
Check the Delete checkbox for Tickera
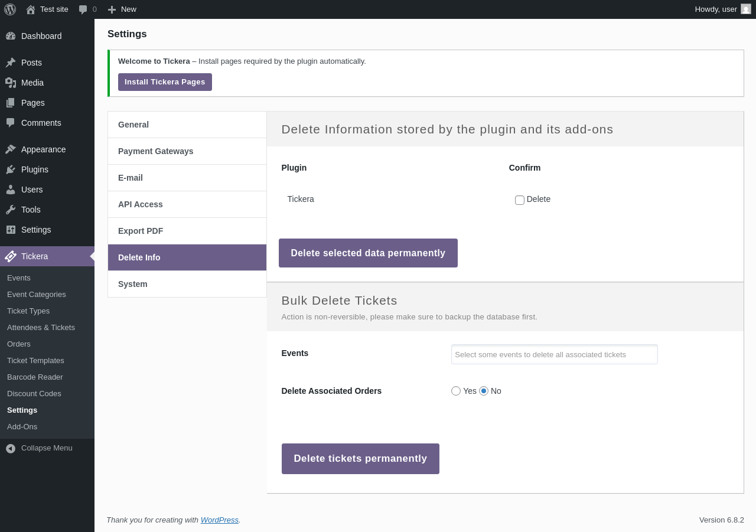(x=520, y=200)
